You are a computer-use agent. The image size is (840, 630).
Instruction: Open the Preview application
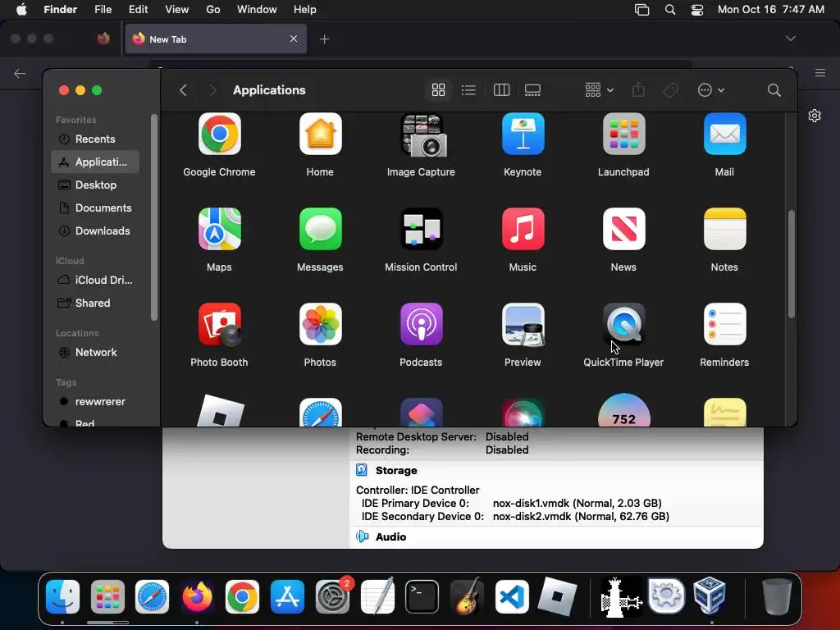coord(523,325)
